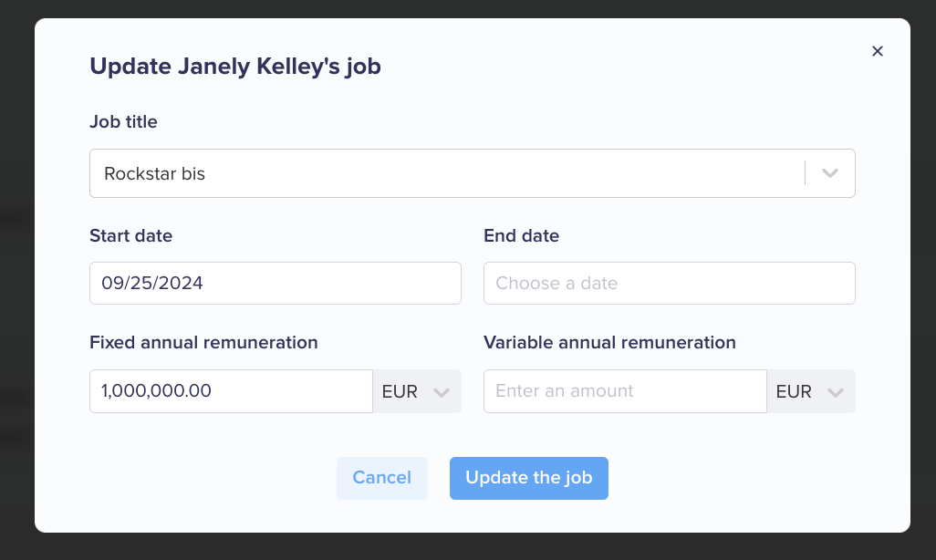Click the Job title label
Image resolution: width=936 pixels, height=560 pixels.
pos(123,122)
